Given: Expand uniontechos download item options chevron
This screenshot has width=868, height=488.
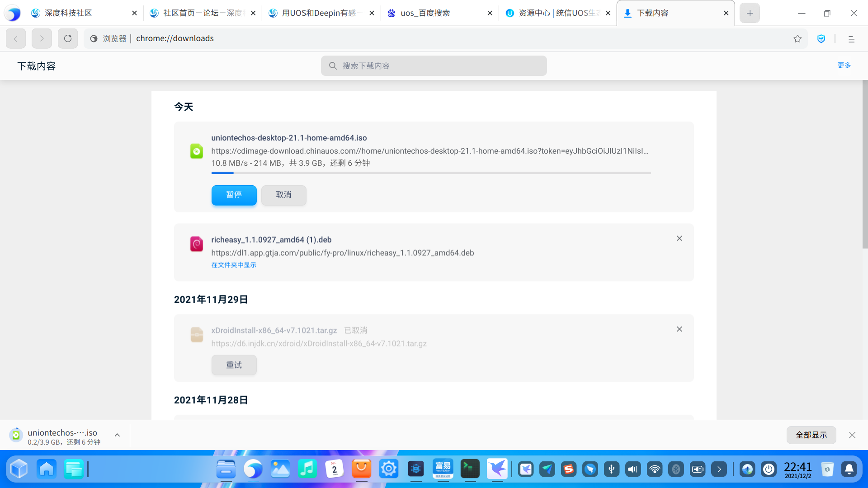Looking at the screenshot, I should click(x=117, y=435).
